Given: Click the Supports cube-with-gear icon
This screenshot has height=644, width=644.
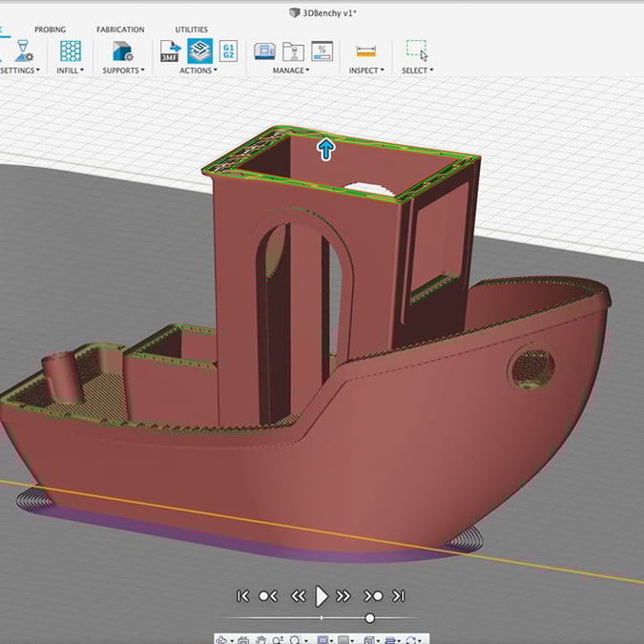Looking at the screenshot, I should 122,52.
